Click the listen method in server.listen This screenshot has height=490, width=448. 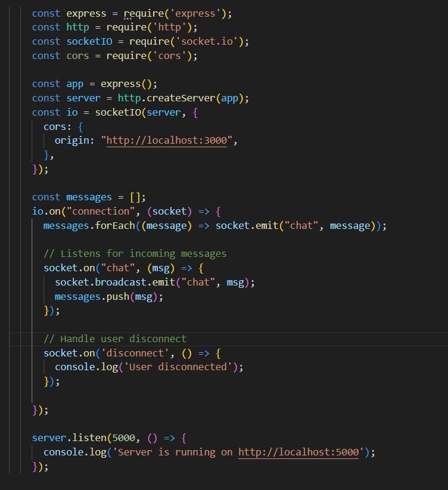pyautogui.click(x=89, y=438)
